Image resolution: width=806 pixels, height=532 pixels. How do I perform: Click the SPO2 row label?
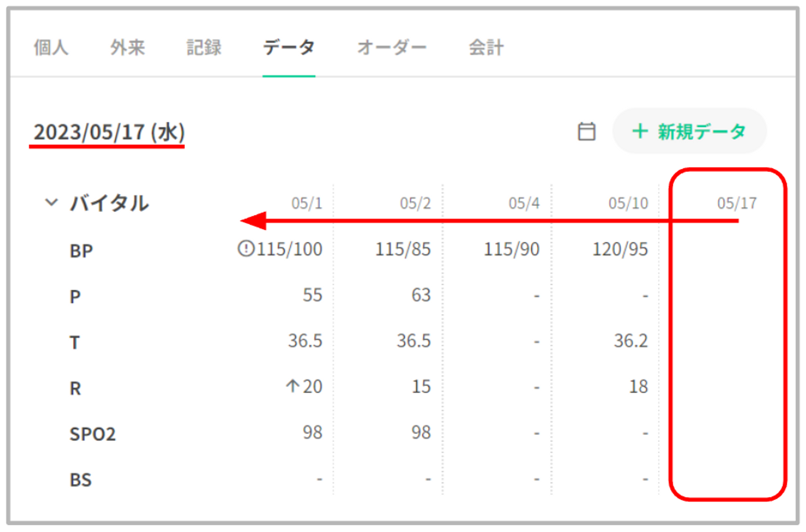click(93, 434)
